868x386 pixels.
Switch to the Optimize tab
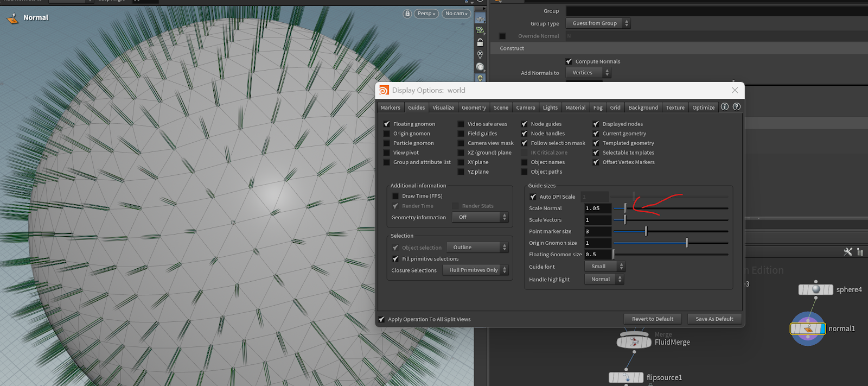pyautogui.click(x=704, y=107)
